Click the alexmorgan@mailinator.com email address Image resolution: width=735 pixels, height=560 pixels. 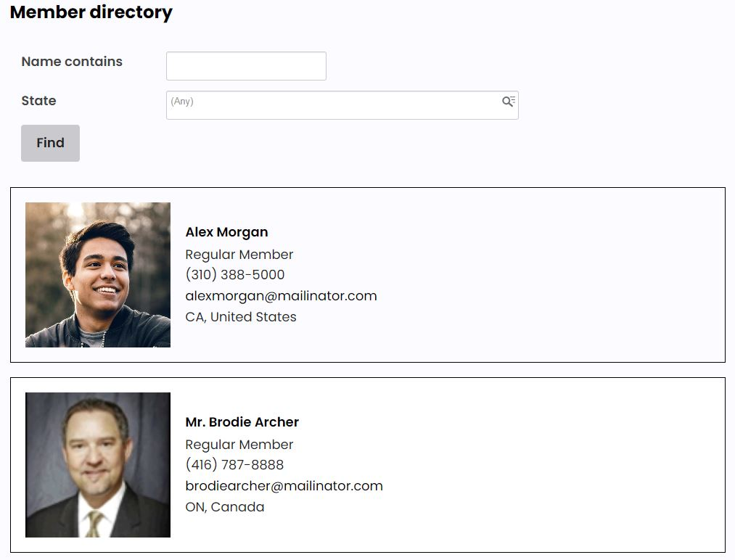[281, 296]
